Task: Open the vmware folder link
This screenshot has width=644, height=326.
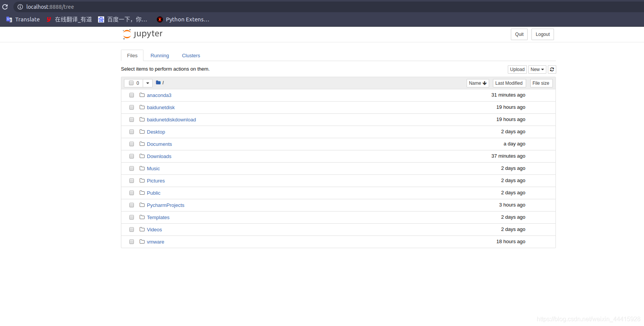Action: click(156, 242)
